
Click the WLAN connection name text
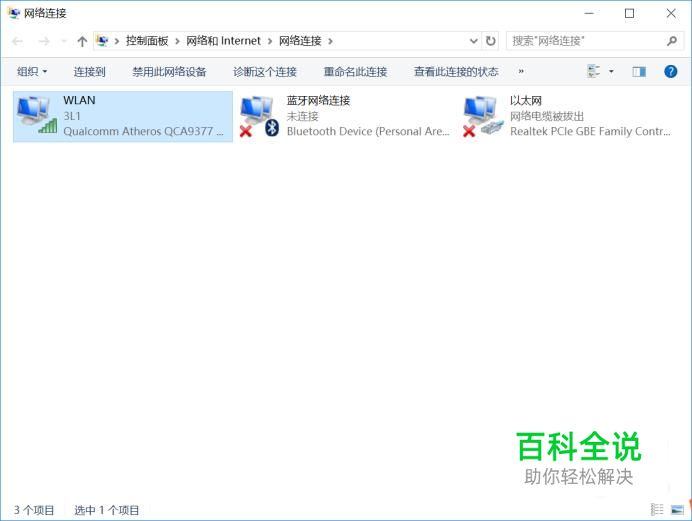pos(79,100)
